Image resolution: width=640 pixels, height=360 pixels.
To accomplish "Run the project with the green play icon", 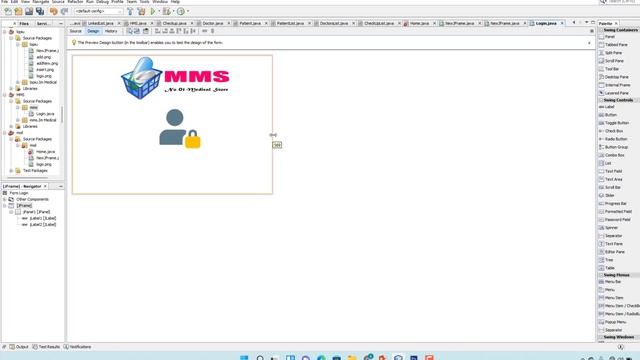I will coord(153,11).
